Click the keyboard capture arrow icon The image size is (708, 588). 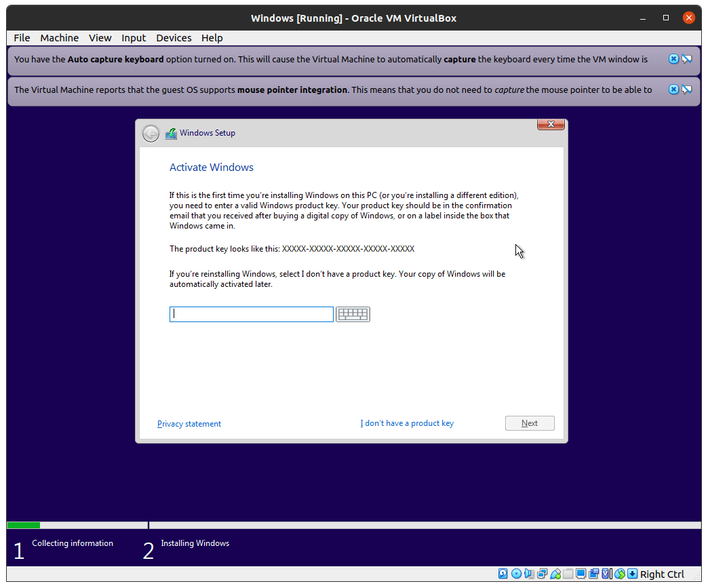point(632,574)
